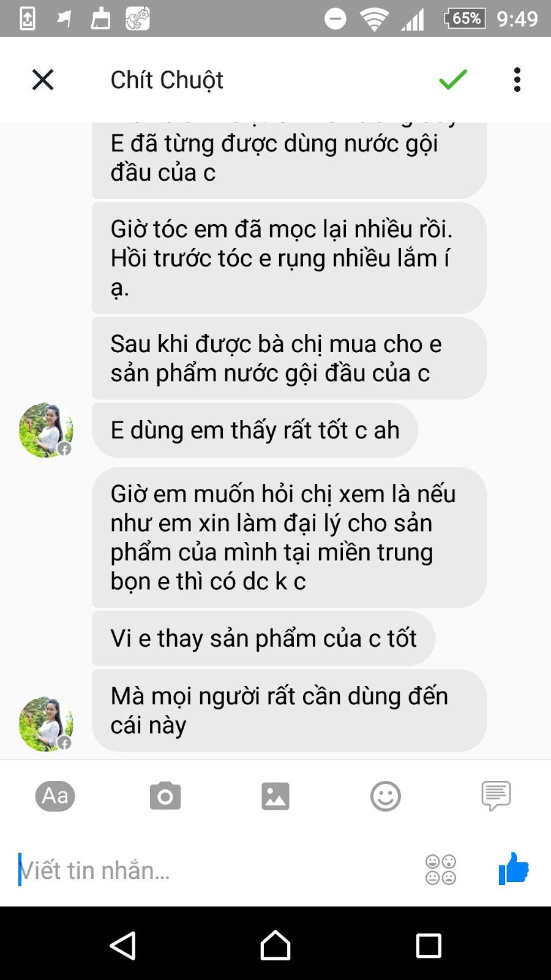Viewport: 551px width, 980px height.
Task: Tap the 'Vi e thay sản phẩm' message bubble
Action: (263, 638)
